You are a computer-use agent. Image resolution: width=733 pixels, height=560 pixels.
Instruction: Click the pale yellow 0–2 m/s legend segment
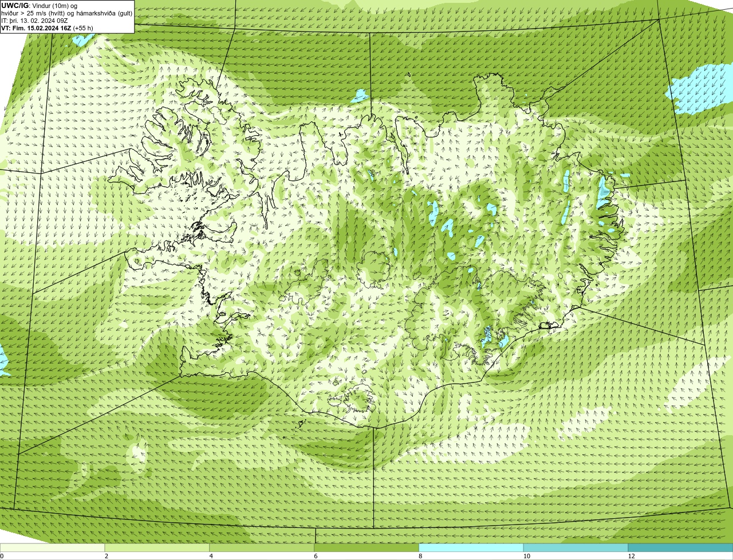click(x=53, y=547)
